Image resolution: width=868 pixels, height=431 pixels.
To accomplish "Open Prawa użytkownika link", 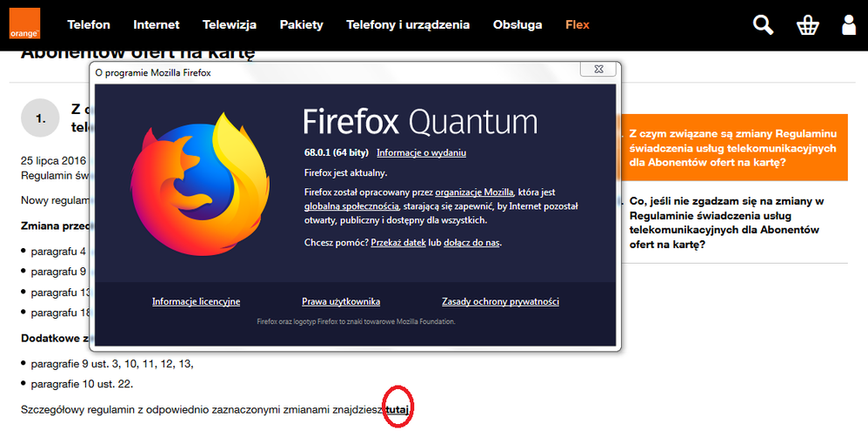I will click(x=341, y=301).
